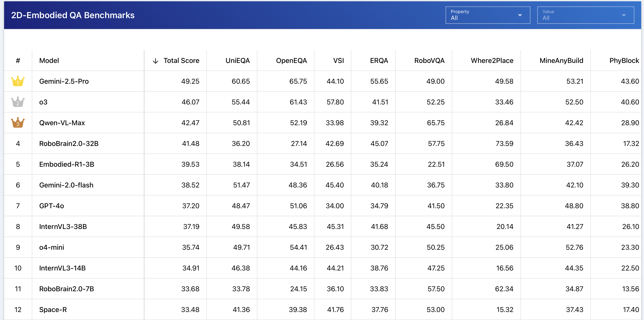Click the RoboBrain2.0-32B model name
The height and width of the screenshot is (320, 644).
click(x=69, y=144)
